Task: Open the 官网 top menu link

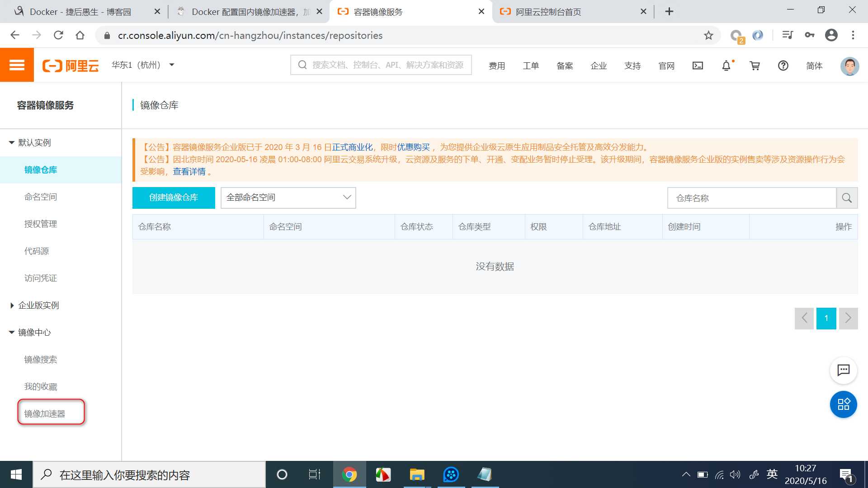Action: (x=666, y=66)
